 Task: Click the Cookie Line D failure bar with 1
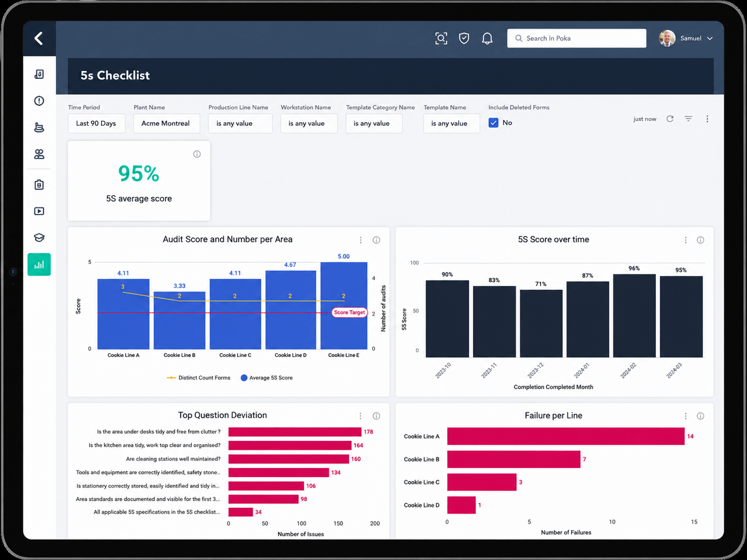[x=461, y=505]
